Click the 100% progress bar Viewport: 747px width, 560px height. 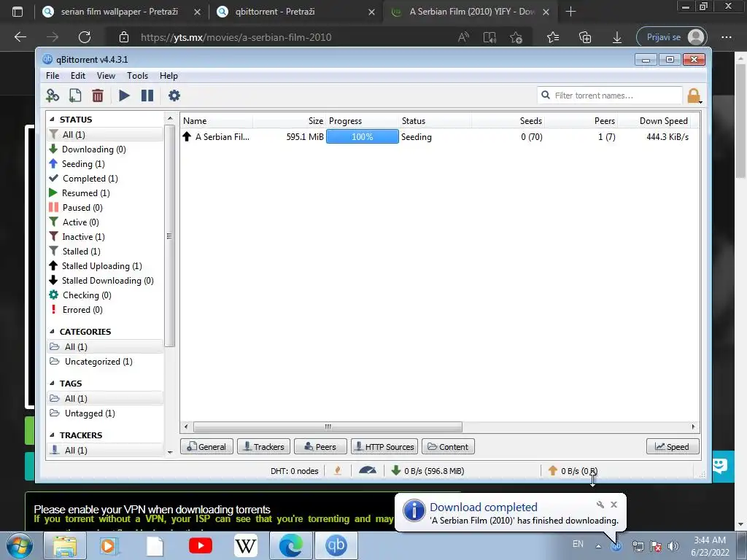(362, 136)
